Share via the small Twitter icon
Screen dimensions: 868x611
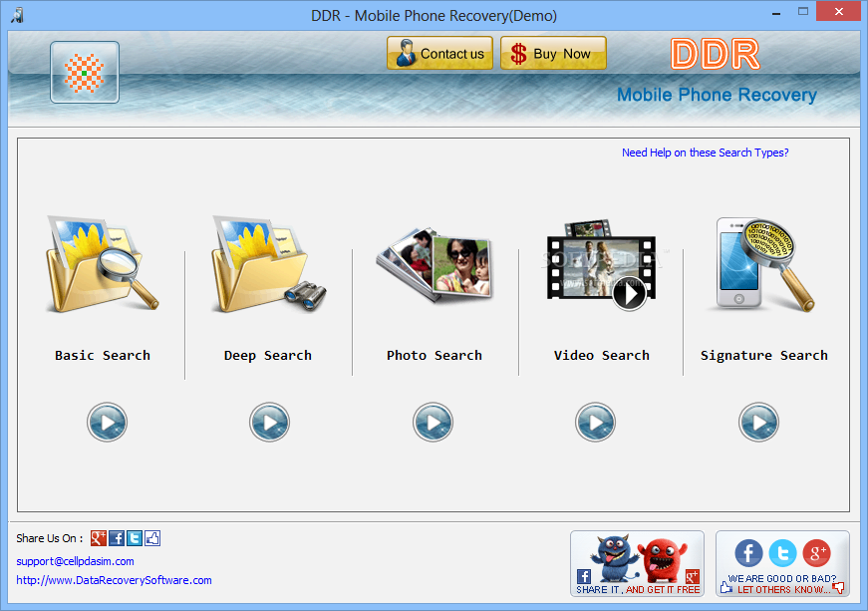click(135, 538)
